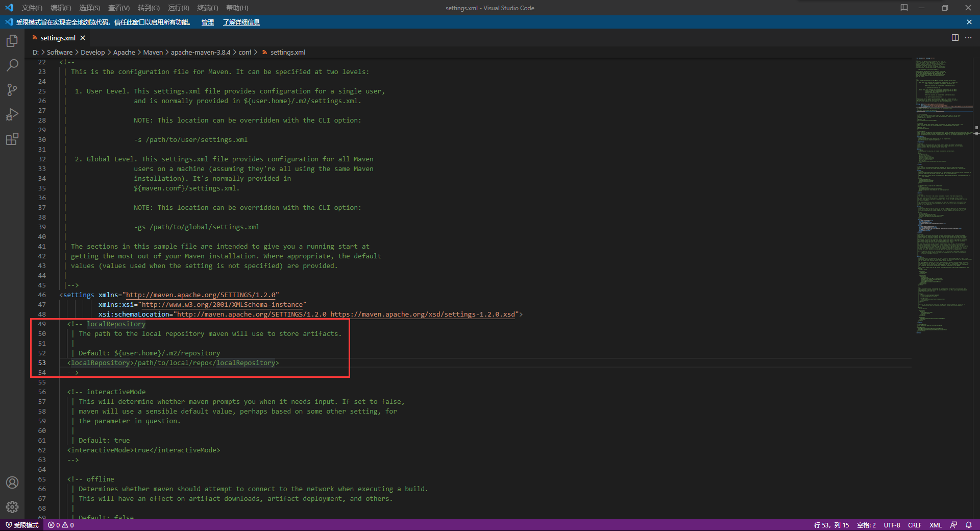Screen dimensions: 980x531
Task: Select the settings.xml editor tab
Action: (58, 38)
